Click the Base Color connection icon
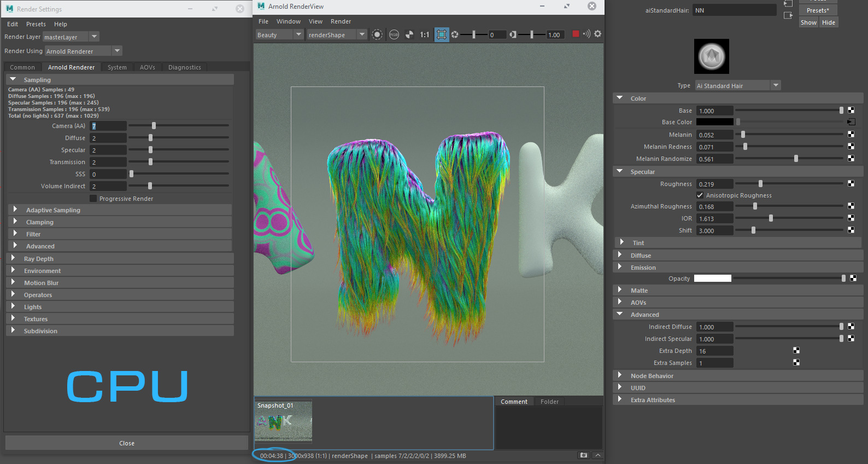 (x=851, y=122)
